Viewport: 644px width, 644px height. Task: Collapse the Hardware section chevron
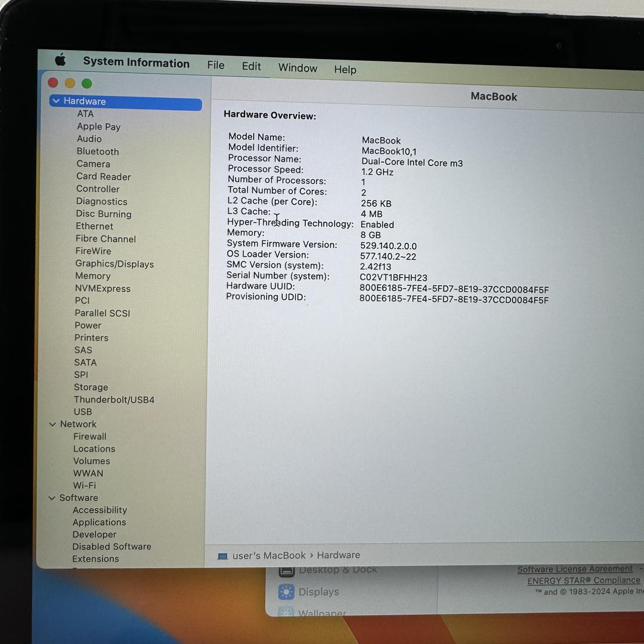tap(56, 101)
